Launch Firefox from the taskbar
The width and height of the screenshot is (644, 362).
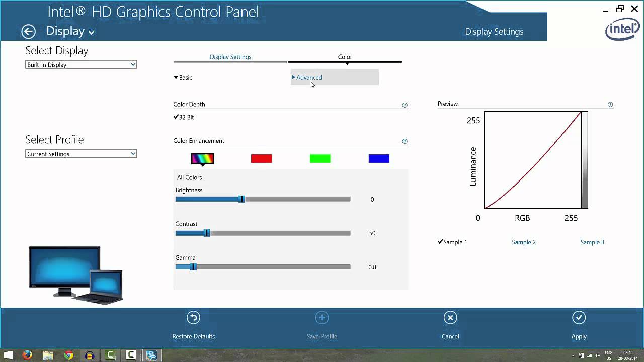(x=27, y=355)
